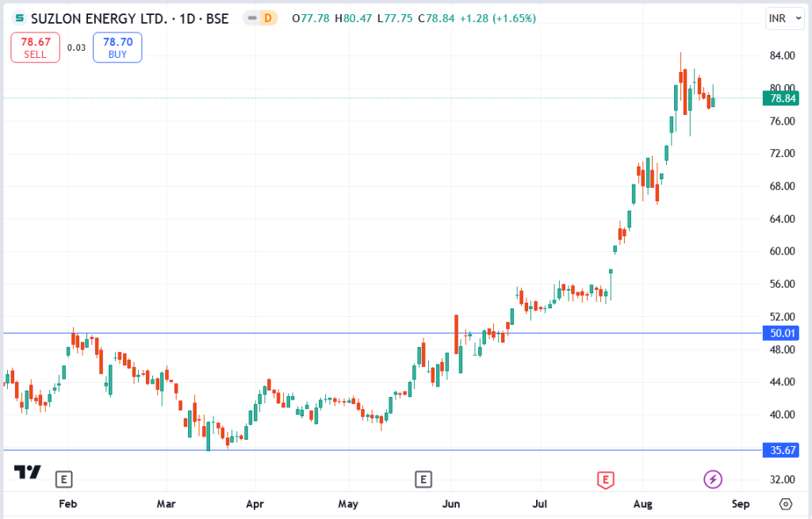Click the 52.00 price axis label
Screen dimensions: 812x519
point(782,316)
